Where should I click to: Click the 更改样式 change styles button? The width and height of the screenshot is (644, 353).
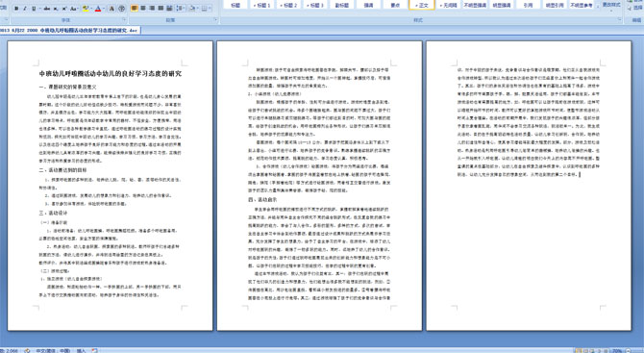[x=610, y=5]
